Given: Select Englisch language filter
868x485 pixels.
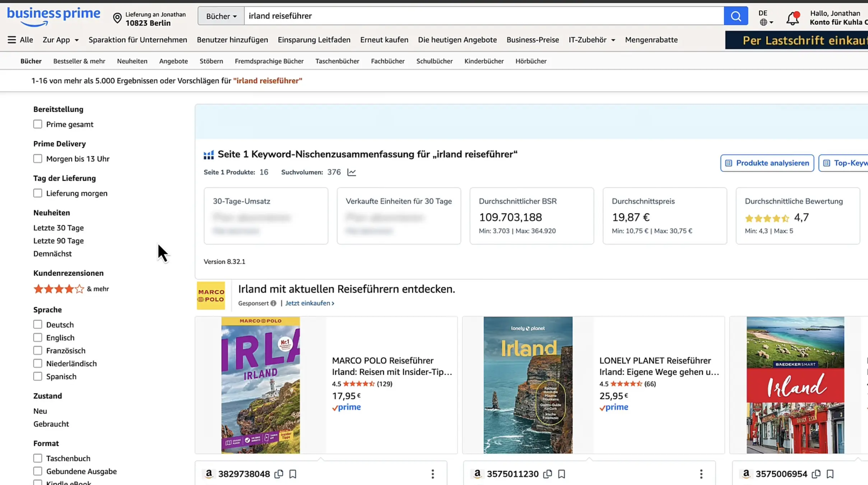Looking at the screenshot, I should click(38, 338).
